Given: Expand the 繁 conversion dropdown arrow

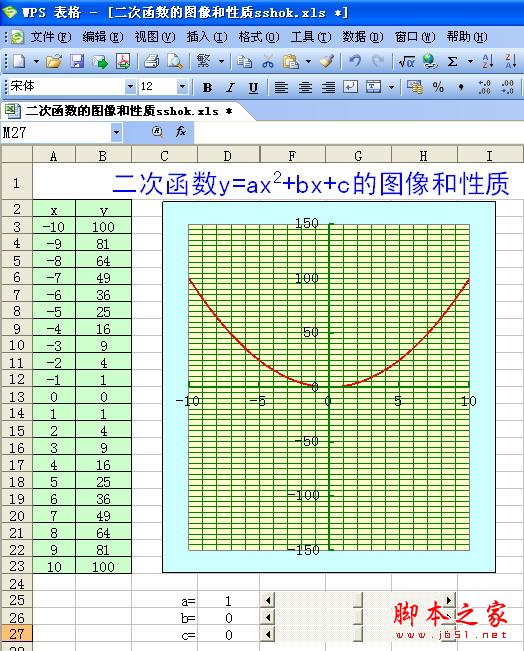Looking at the screenshot, I should coord(221,62).
